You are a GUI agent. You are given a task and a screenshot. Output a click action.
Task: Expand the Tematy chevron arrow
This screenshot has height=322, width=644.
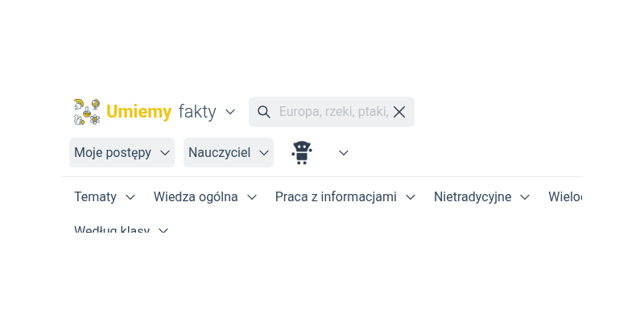pyautogui.click(x=130, y=197)
